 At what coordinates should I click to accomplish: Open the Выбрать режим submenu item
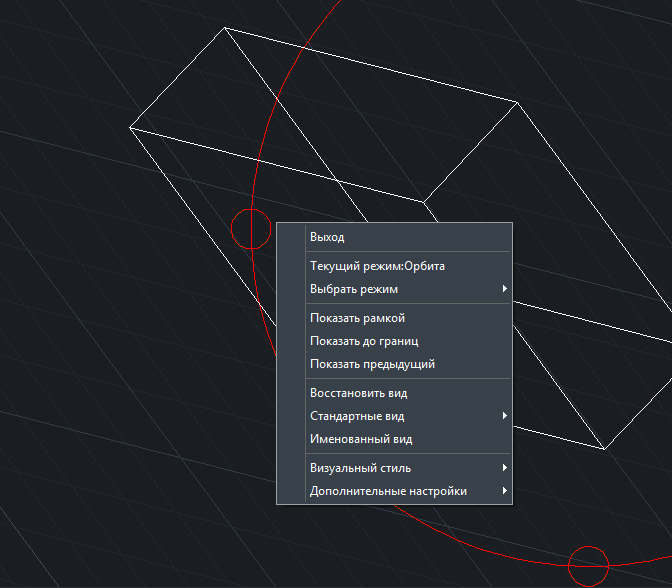tap(354, 289)
